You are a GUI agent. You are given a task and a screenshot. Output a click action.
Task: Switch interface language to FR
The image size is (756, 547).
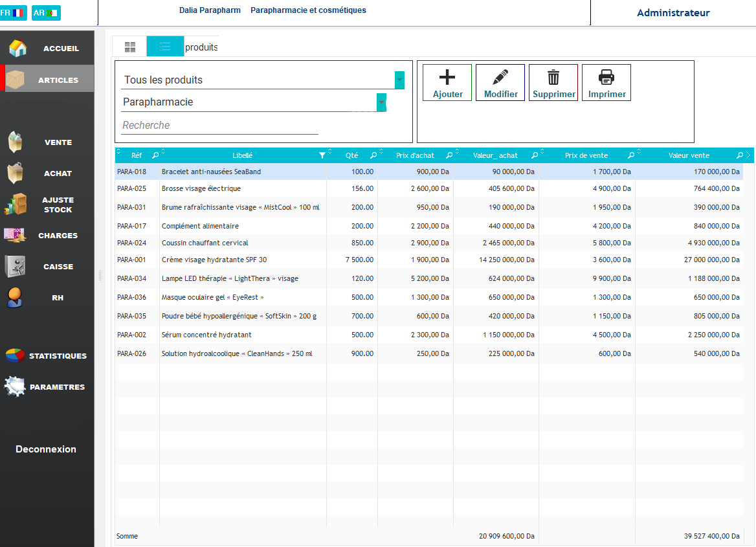13,12
